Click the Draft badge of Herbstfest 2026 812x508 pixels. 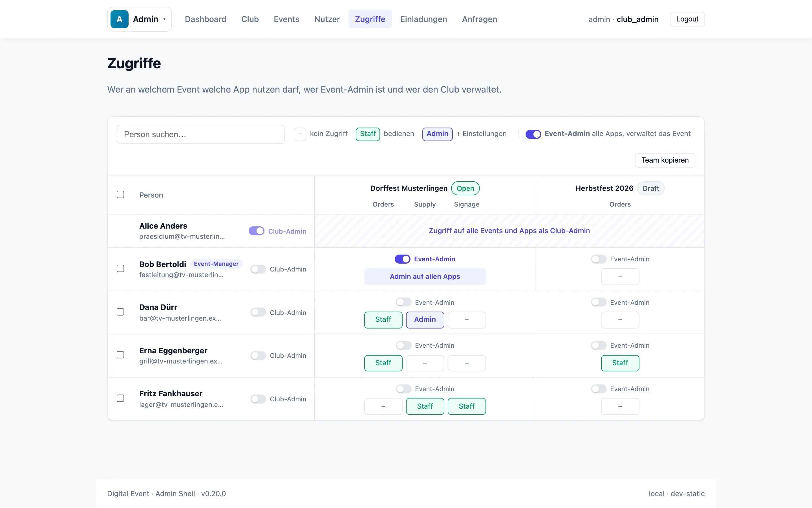651,189
